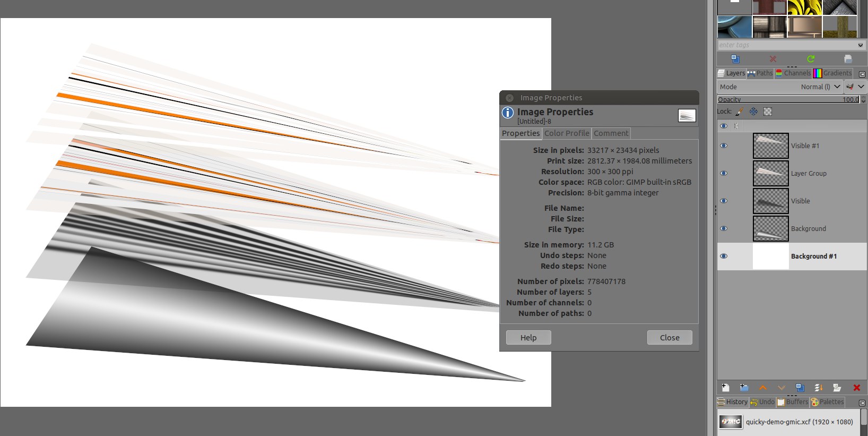Click the red delete pattern icon
Image resolution: width=868 pixels, height=436 pixels.
(x=773, y=59)
